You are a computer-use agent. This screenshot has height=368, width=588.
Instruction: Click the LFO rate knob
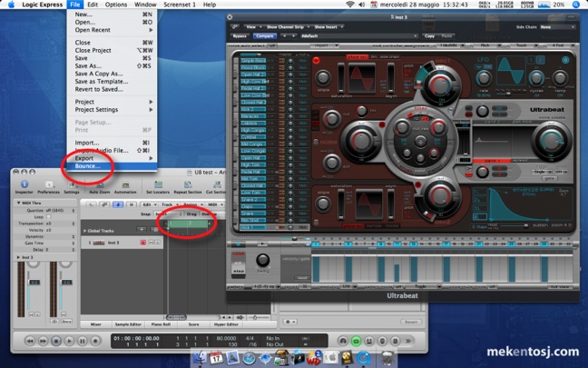[484, 78]
